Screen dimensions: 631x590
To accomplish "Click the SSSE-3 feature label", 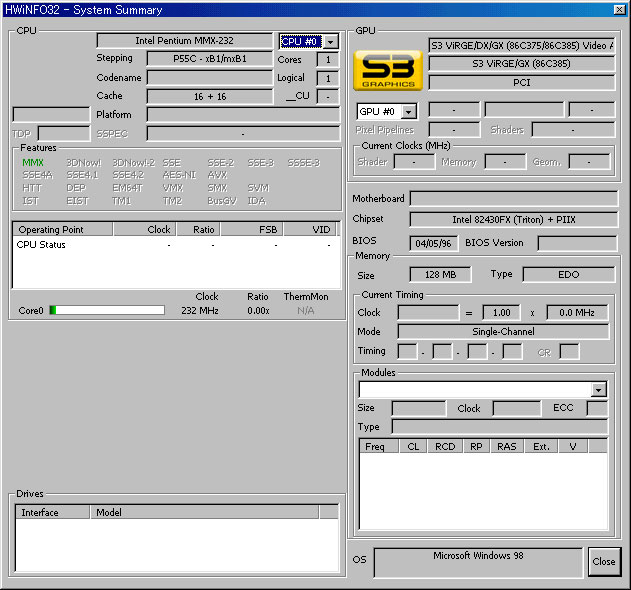I will pyautogui.click(x=304, y=163).
